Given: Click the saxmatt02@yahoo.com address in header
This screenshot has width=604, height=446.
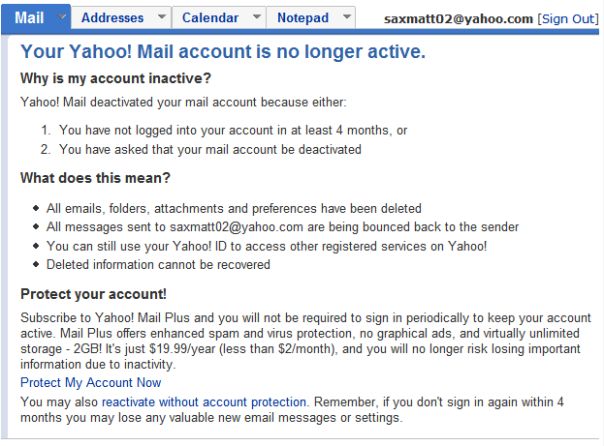Looking at the screenshot, I should 458,19.
